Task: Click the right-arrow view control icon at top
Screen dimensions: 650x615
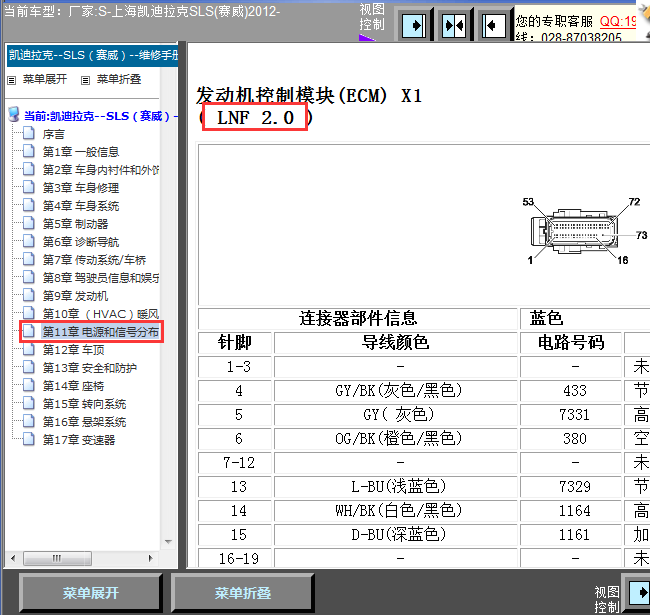Action: 414,25
